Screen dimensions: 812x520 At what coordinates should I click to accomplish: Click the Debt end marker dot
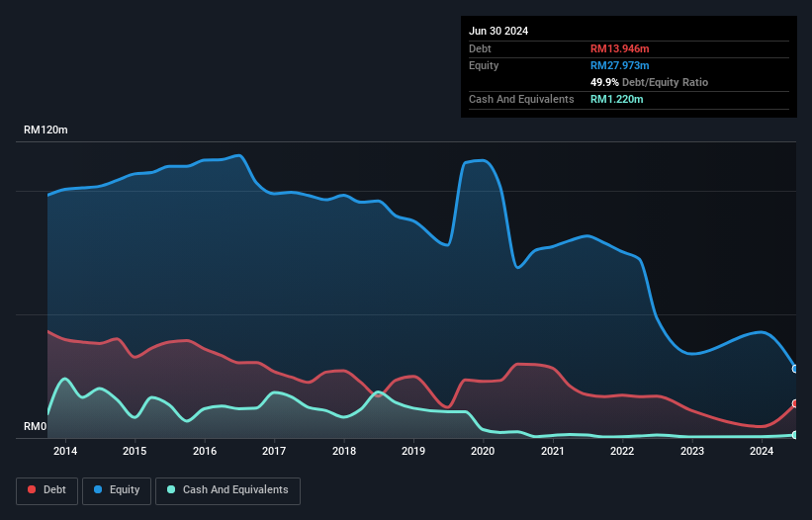click(795, 403)
